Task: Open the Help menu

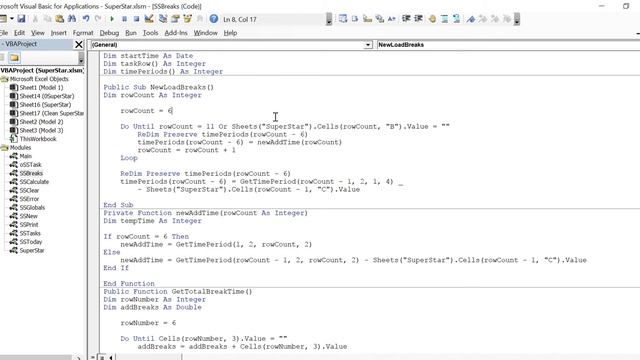Action: point(230,33)
